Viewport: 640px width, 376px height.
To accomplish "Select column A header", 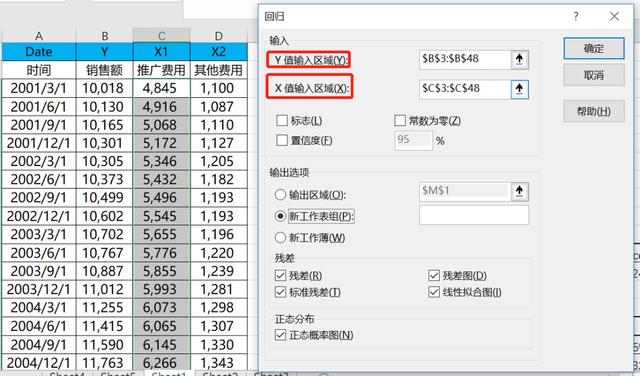I will pos(39,36).
